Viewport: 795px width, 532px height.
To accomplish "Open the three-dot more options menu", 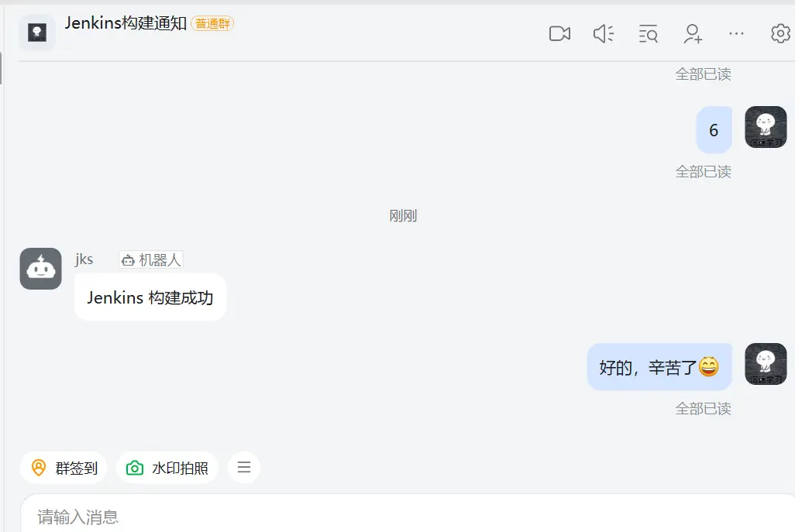I will 736,34.
